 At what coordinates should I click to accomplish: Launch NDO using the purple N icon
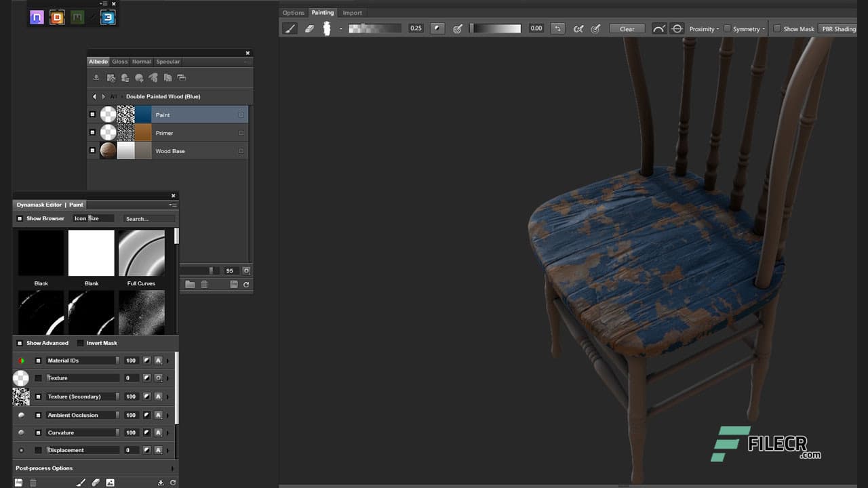coord(37,17)
